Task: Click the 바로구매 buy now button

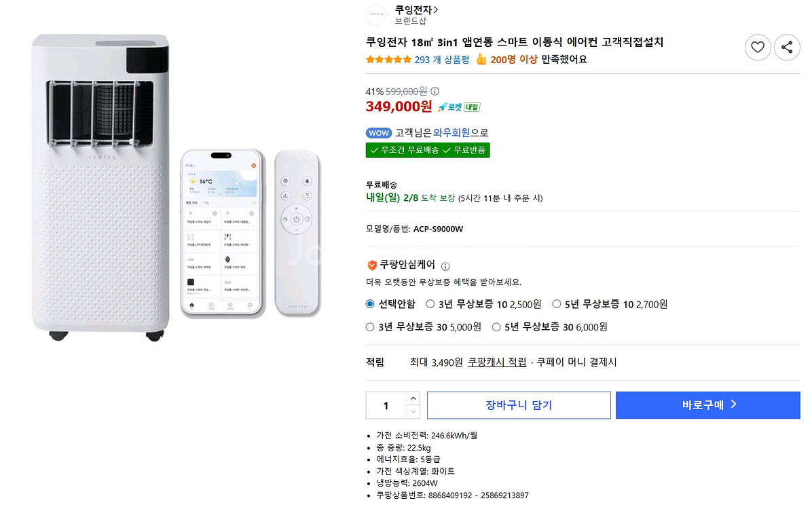Action: coord(709,405)
